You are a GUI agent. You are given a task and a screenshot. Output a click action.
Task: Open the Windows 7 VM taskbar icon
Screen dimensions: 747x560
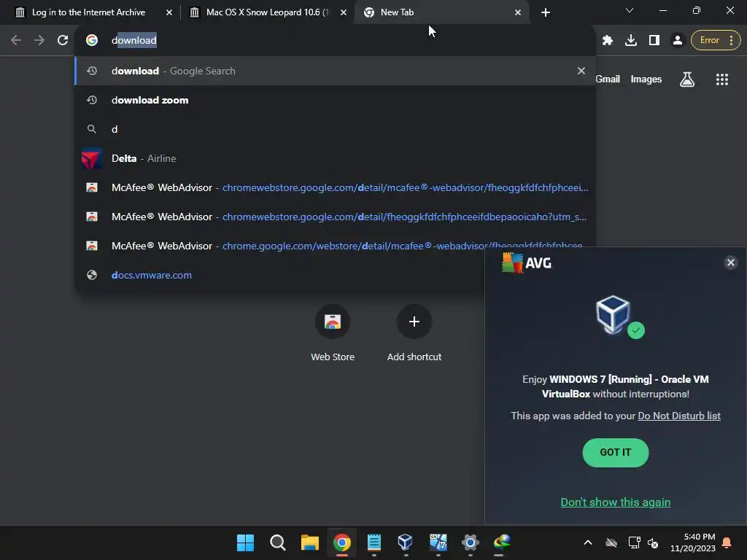438,542
